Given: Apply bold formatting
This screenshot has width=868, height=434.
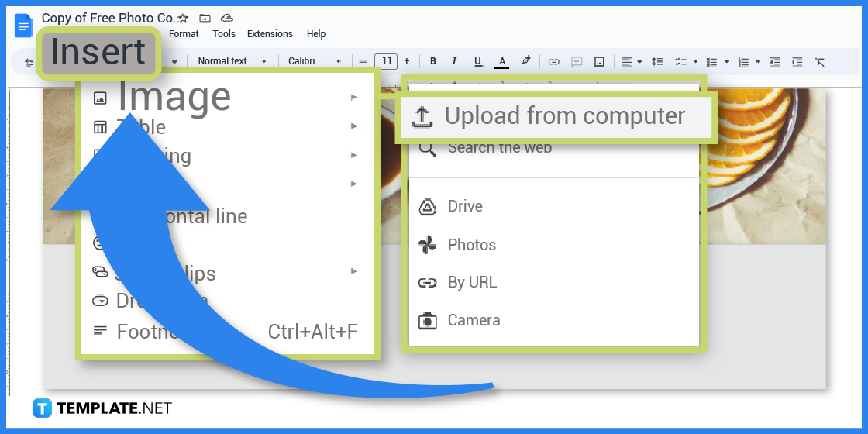Looking at the screenshot, I should [x=433, y=61].
